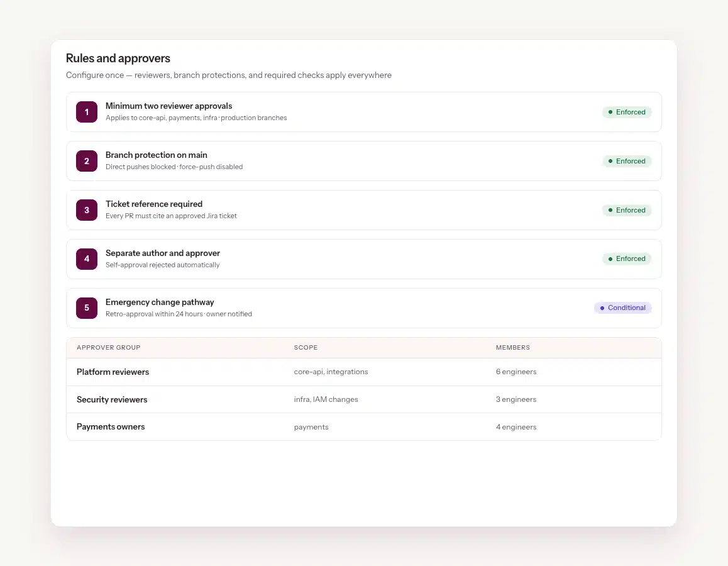This screenshot has width=728, height=566.
Task: Open the Branch protection on main rule
Action: [364, 161]
